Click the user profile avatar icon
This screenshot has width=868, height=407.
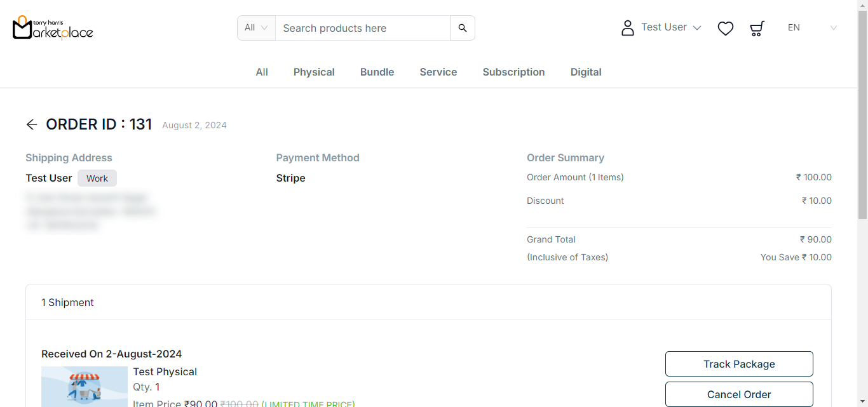(627, 28)
